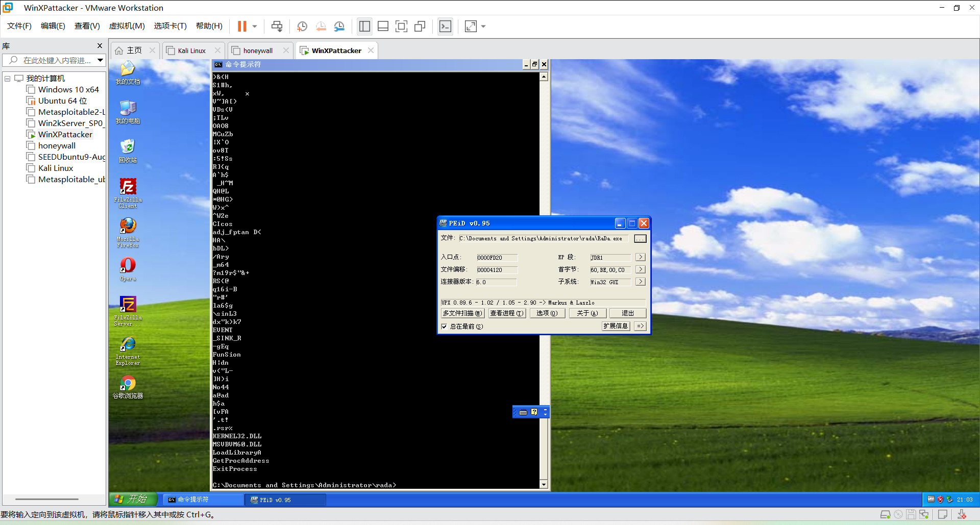Viewport: 980px width, 525px height.
Task: Select the 谷歌浏览器 Chrome desktop icon
Action: [x=128, y=387]
